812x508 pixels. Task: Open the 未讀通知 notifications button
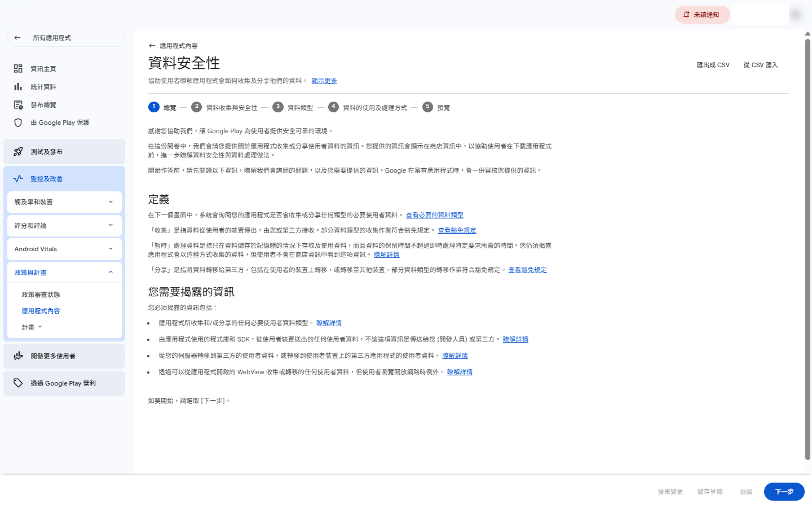click(x=702, y=15)
